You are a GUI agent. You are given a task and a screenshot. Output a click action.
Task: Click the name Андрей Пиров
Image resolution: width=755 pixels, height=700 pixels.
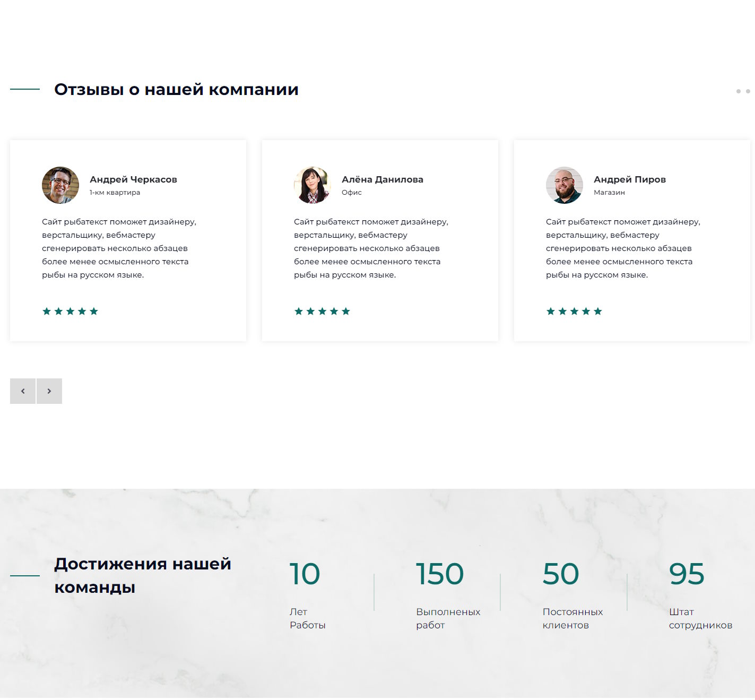[x=630, y=179]
